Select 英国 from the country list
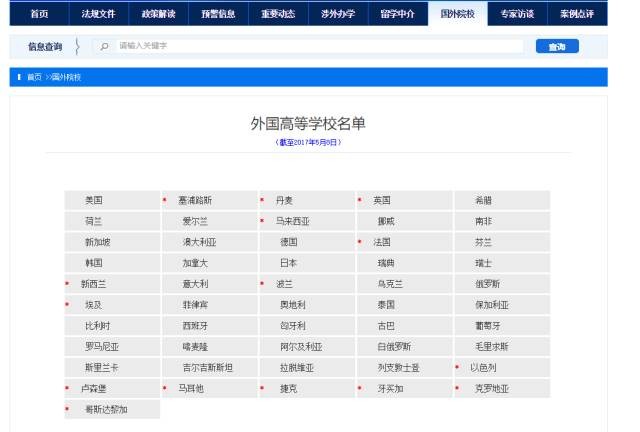Screen dimensions: 640x432 point(382,200)
